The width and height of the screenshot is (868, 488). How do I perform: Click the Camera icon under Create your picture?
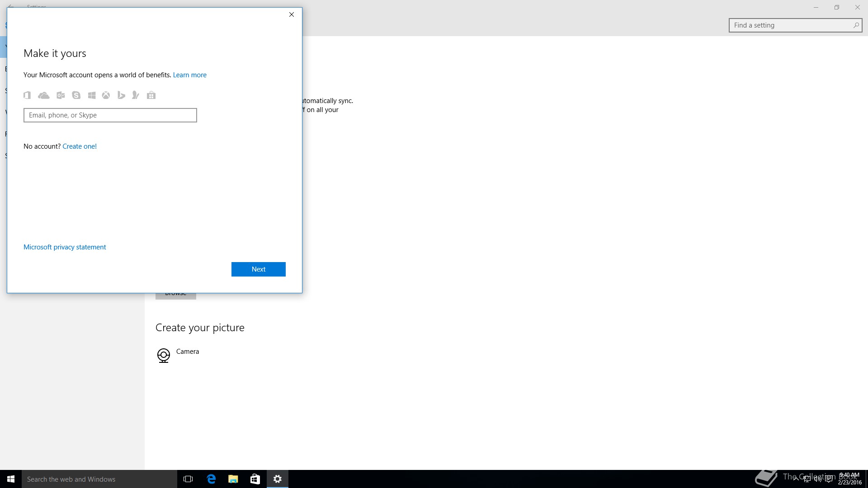click(163, 356)
